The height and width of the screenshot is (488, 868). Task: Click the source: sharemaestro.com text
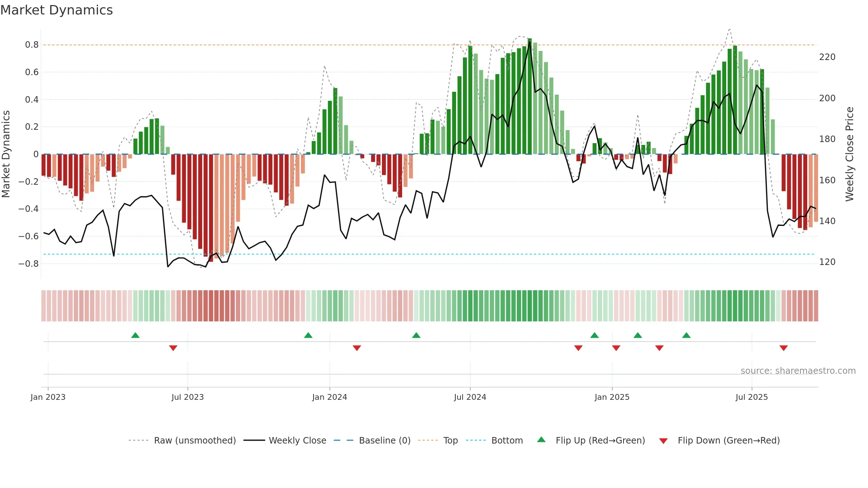(798, 371)
